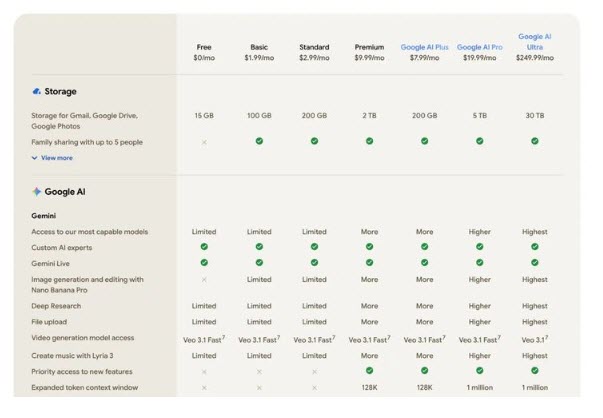Click the Storage cloud icon
This screenshot has width=603, height=418.
pyautogui.click(x=36, y=91)
